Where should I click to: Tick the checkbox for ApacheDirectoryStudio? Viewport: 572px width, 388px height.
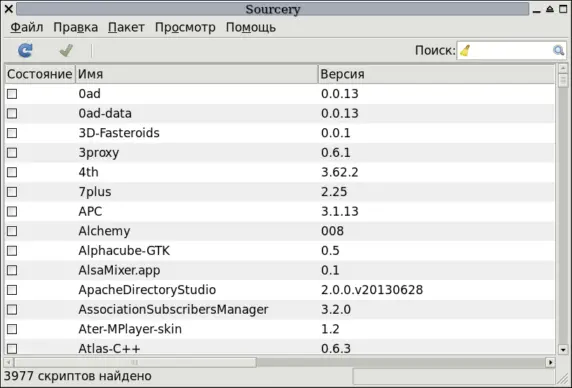click(x=12, y=290)
